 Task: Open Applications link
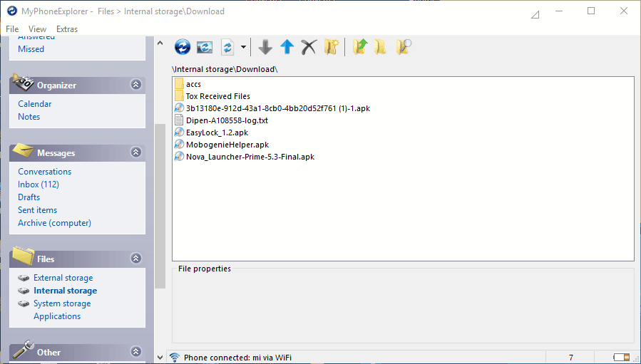[57, 316]
